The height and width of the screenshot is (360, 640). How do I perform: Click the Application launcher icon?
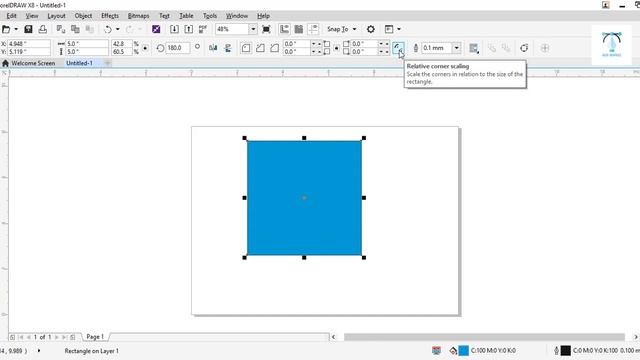click(389, 29)
